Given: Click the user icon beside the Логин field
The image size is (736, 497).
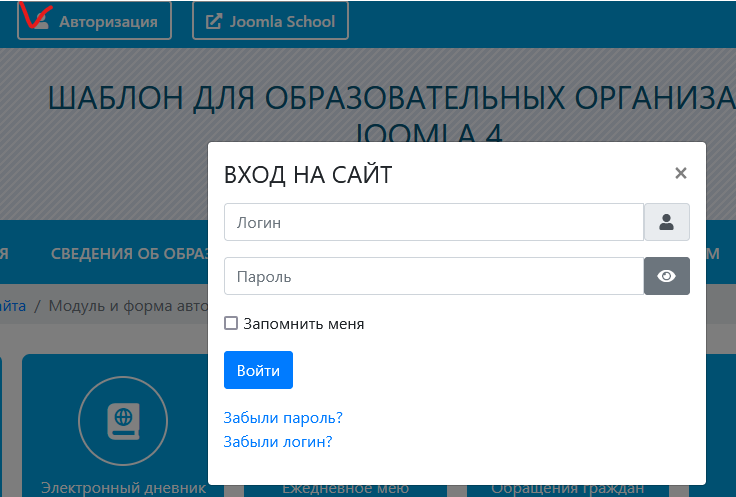Looking at the screenshot, I should (667, 222).
